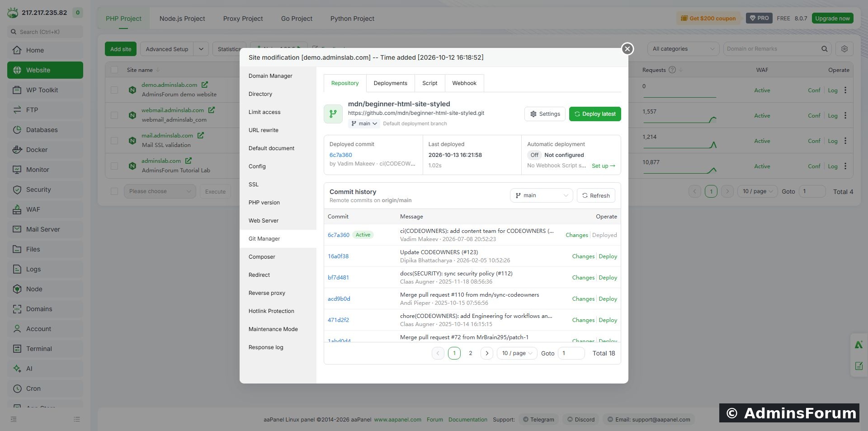
Task: Open the Commit history branch dropdown
Action: (541, 195)
